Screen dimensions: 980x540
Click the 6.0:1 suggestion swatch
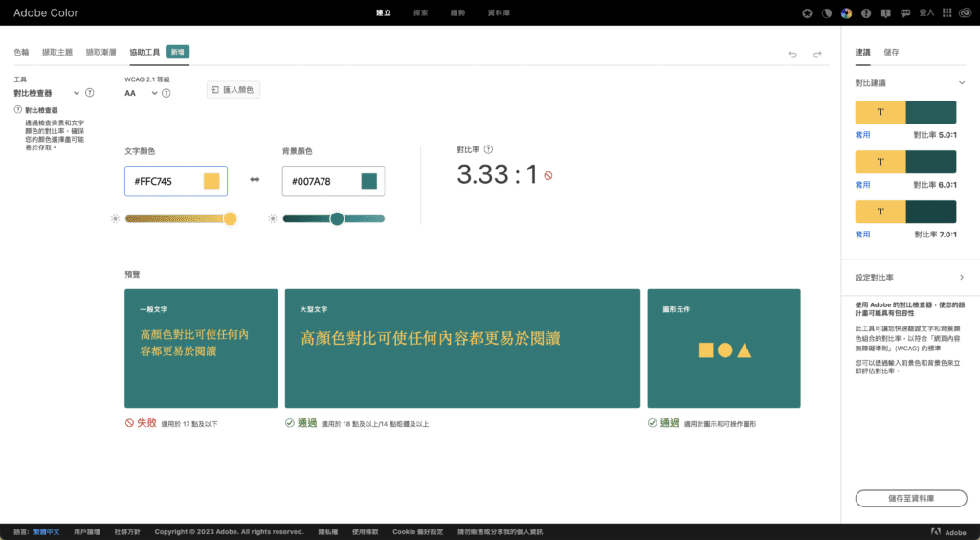coord(905,162)
